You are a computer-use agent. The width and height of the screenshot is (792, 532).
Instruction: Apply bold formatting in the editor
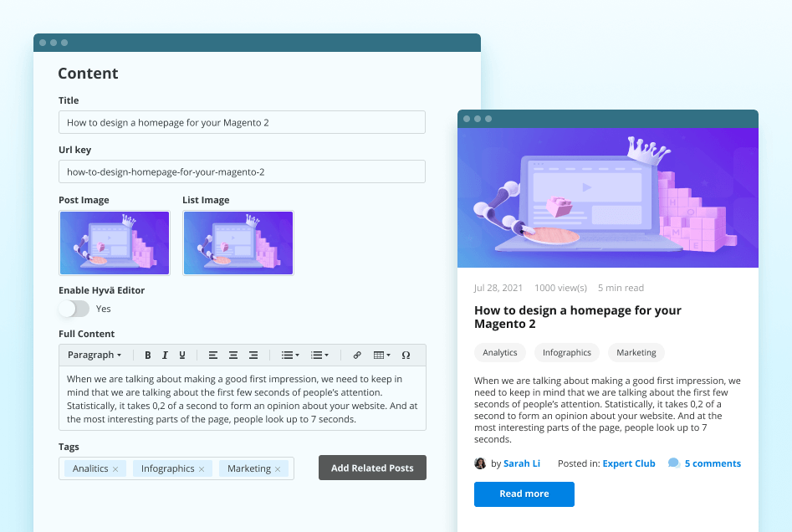148,355
